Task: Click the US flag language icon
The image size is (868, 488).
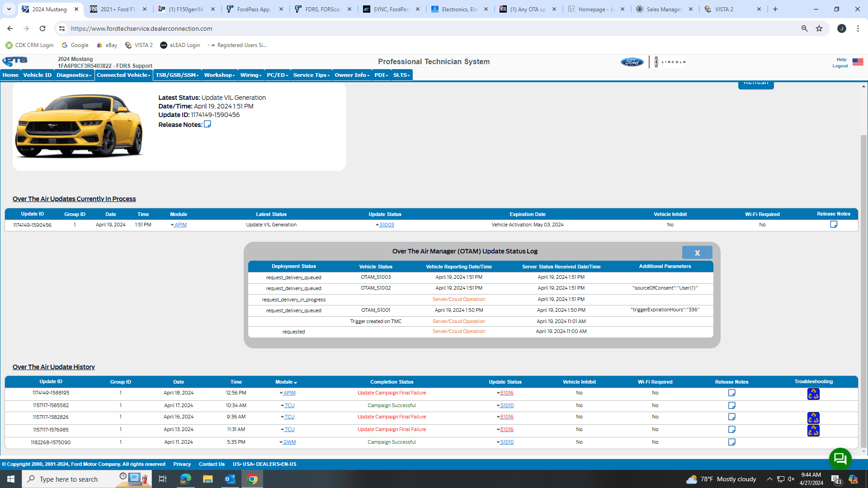Action: coord(858,62)
